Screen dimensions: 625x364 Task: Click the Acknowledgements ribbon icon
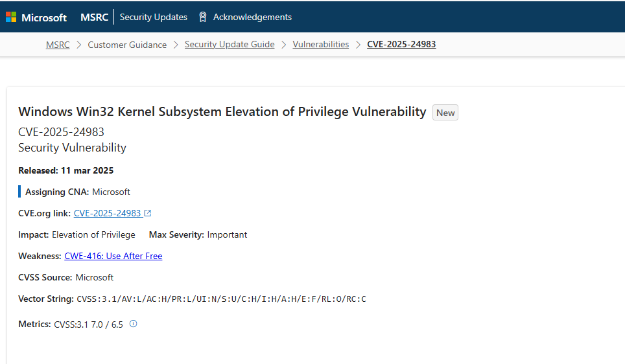(203, 17)
